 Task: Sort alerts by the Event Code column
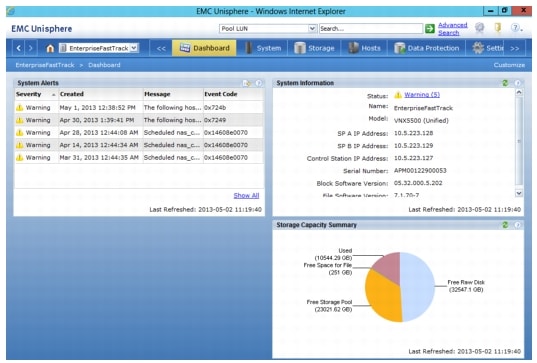tap(233, 94)
